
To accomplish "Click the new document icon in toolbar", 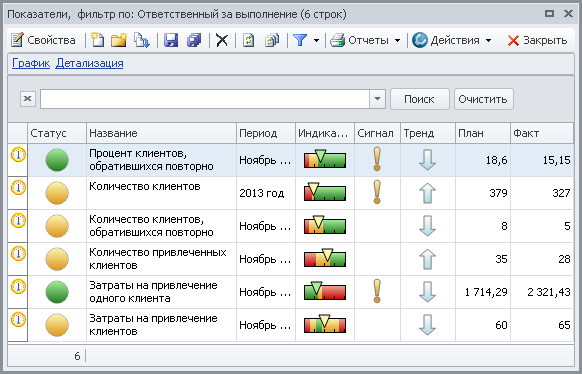I will click(98, 40).
